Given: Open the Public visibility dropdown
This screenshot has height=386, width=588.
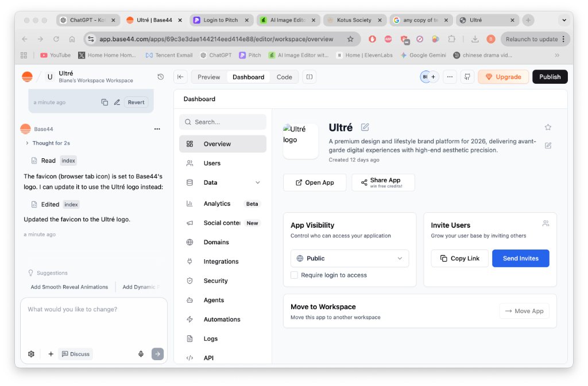Looking at the screenshot, I should pyautogui.click(x=349, y=259).
